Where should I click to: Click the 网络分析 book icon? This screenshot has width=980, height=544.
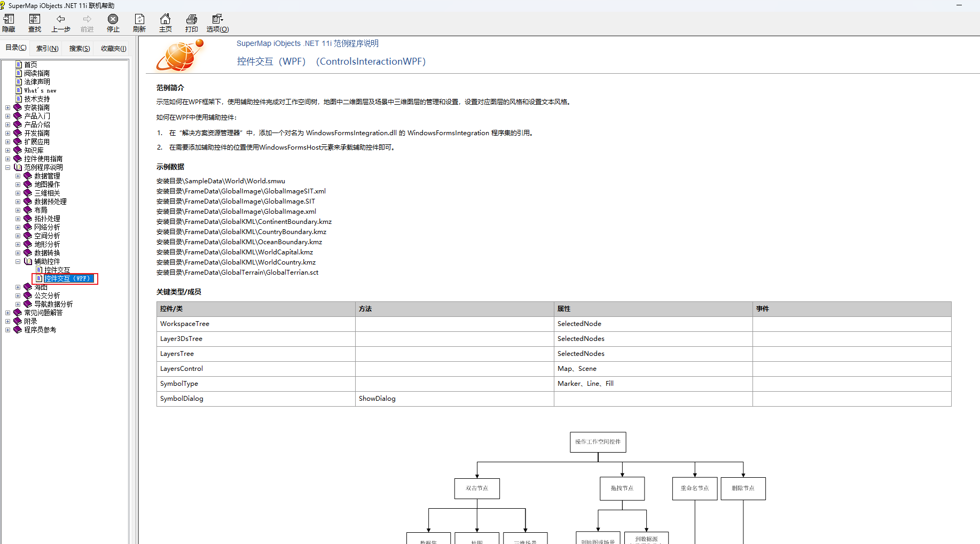coord(28,227)
